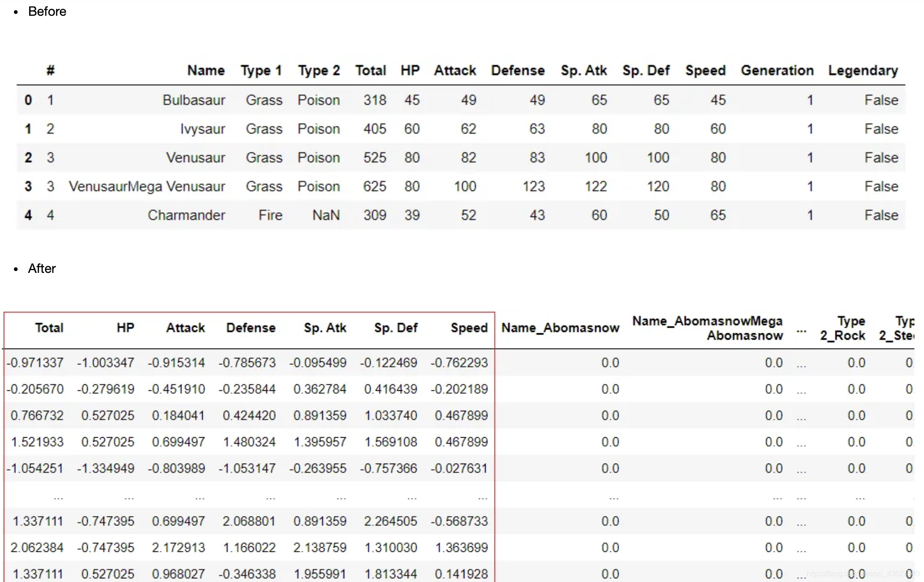The width and height of the screenshot is (924, 582).
Task: Click the value -0.915314
Action: pyautogui.click(x=176, y=362)
